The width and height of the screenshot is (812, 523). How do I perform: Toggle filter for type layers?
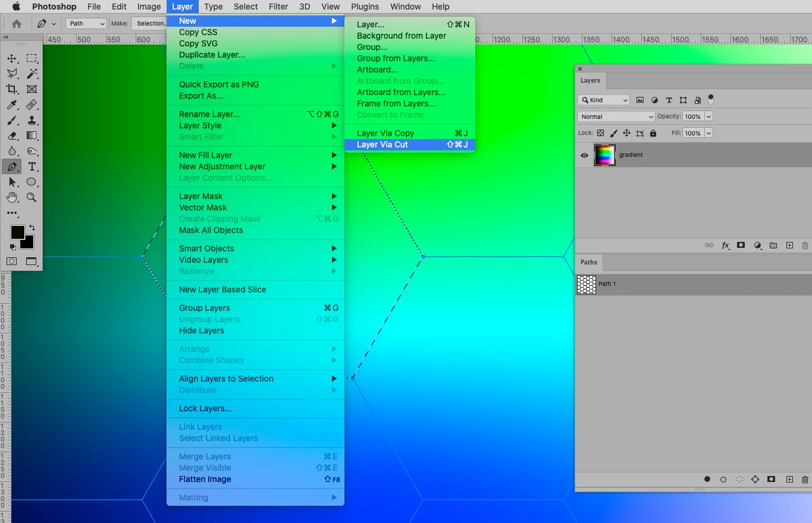669,100
